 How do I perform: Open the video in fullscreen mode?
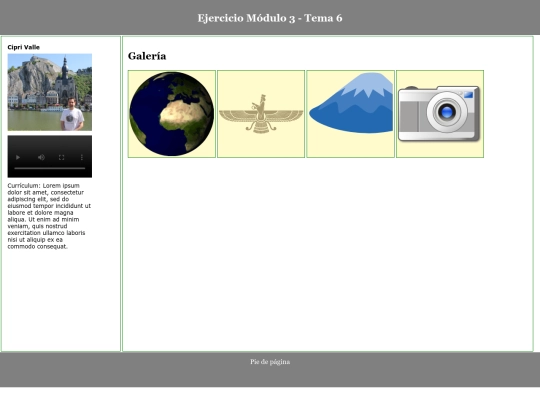pos(61,157)
